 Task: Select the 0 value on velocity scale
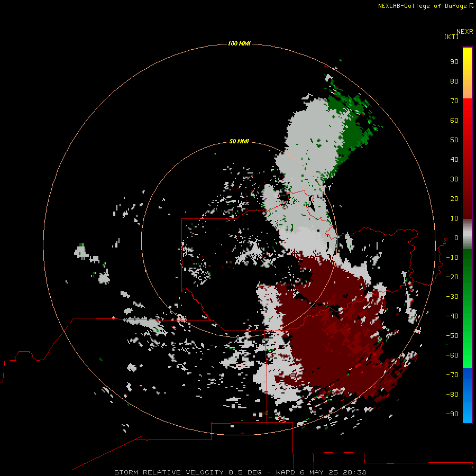456,237
